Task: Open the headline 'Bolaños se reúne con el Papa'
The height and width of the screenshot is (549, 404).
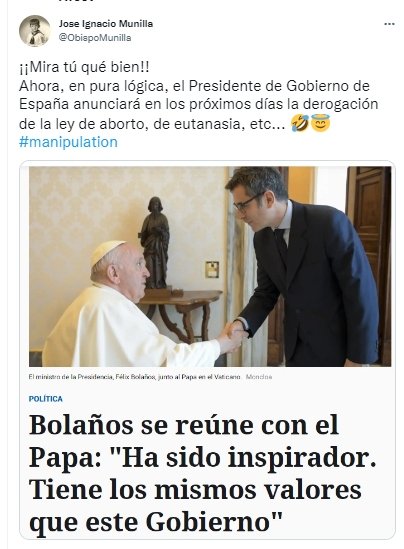Action: [202, 473]
